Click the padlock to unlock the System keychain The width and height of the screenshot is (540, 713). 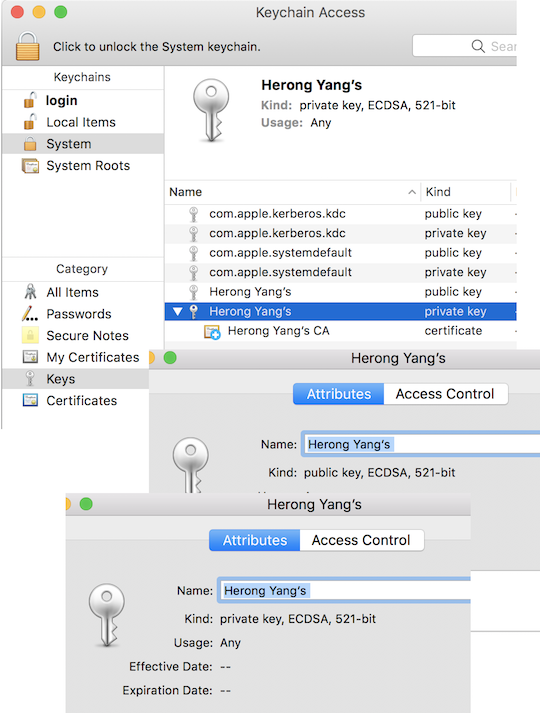coord(28,46)
